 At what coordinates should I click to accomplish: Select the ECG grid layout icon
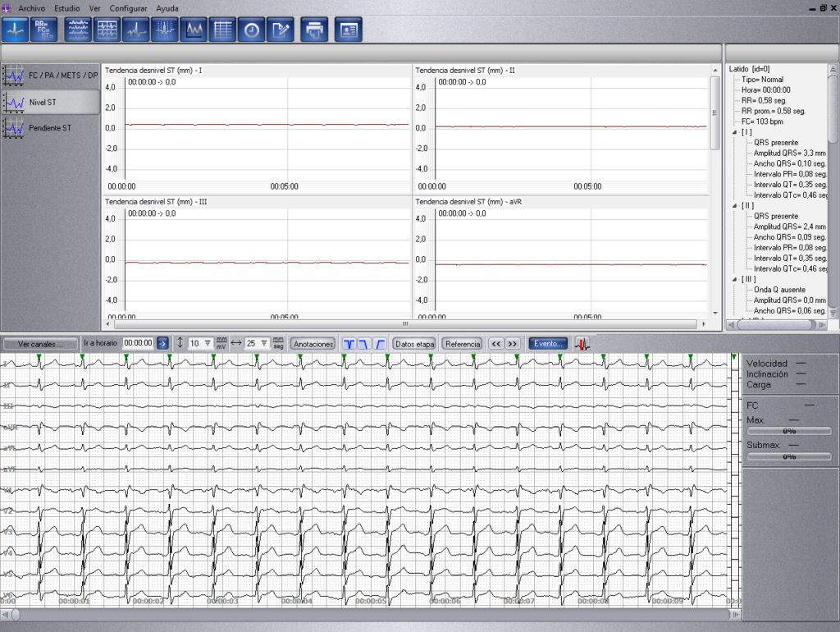point(107,30)
